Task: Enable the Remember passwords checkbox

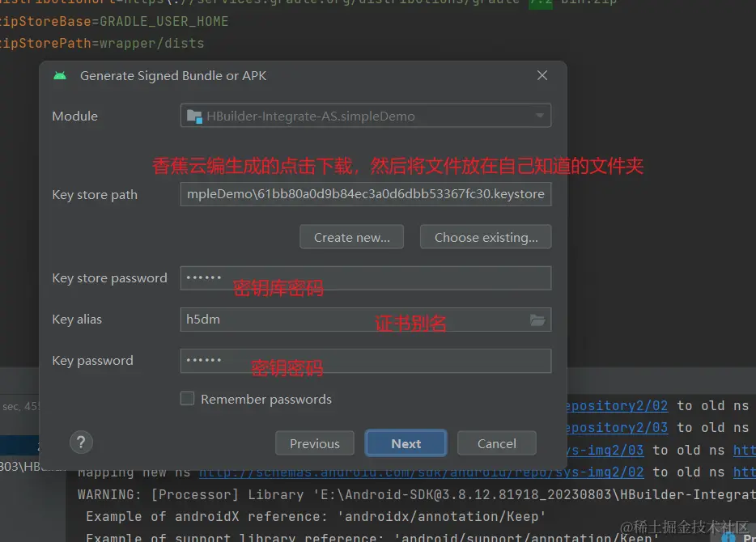Action: (x=187, y=399)
